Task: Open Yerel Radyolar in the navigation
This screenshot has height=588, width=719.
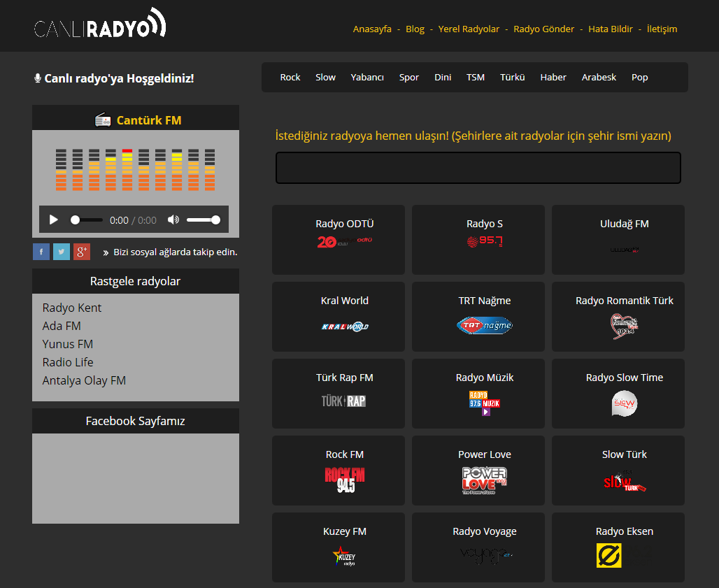Action: [469, 29]
